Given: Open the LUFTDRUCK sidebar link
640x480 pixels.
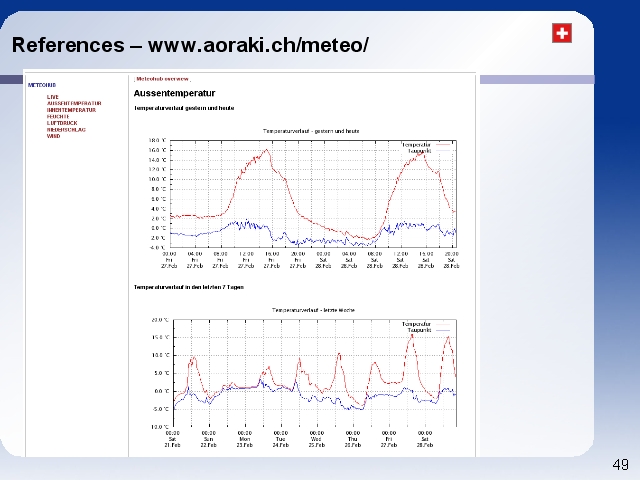Looking at the screenshot, I should [62, 123].
